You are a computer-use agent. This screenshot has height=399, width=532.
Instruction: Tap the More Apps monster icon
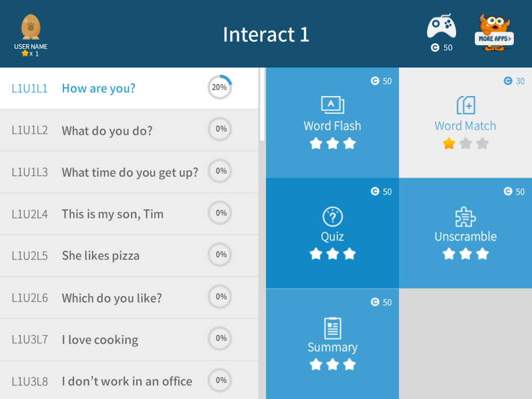click(494, 32)
